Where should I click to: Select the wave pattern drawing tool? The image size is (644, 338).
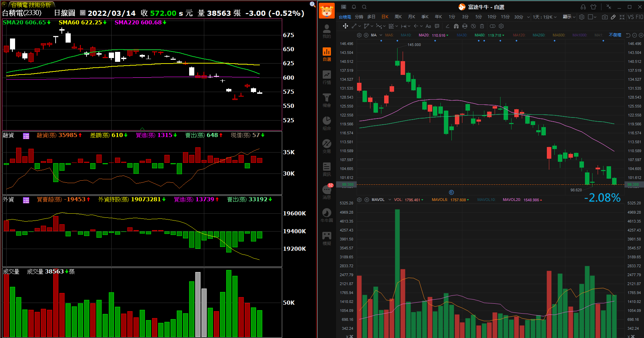point(379,26)
